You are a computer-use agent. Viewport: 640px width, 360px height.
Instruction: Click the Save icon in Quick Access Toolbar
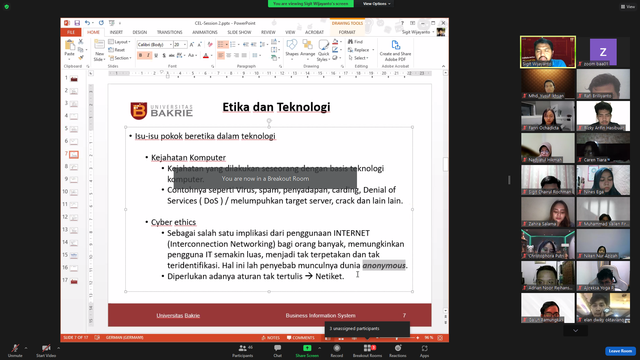(x=77, y=23)
